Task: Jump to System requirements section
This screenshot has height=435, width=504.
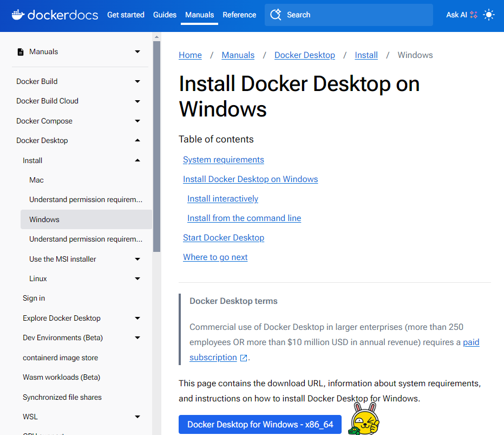Action: [224, 160]
